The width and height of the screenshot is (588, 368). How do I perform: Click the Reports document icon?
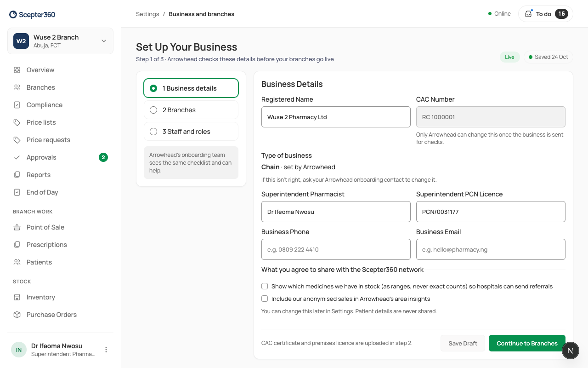(x=17, y=175)
